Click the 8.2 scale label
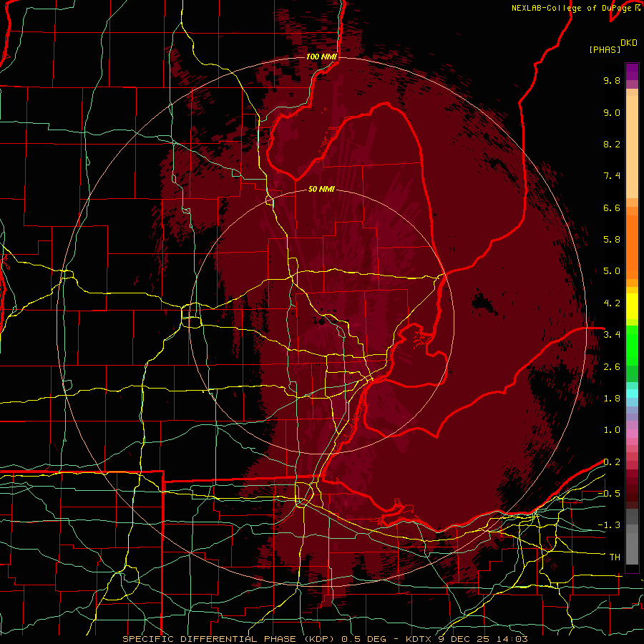This screenshot has width=644, height=644. click(612, 144)
